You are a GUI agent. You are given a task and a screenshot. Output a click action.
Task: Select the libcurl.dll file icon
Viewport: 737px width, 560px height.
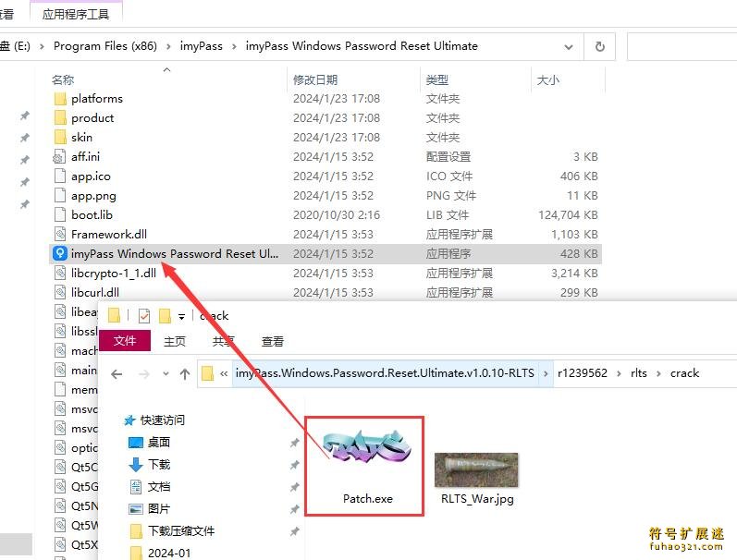60,293
